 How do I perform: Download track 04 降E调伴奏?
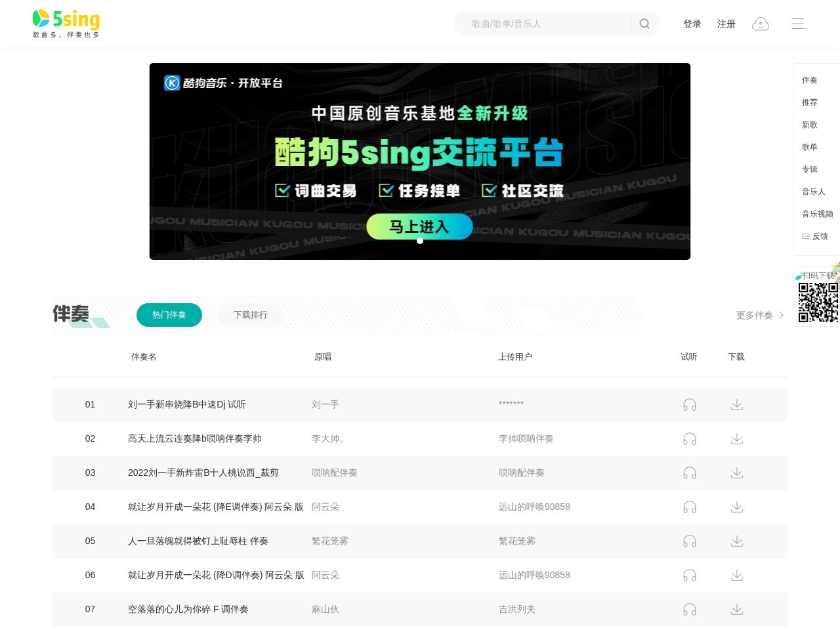(737, 507)
